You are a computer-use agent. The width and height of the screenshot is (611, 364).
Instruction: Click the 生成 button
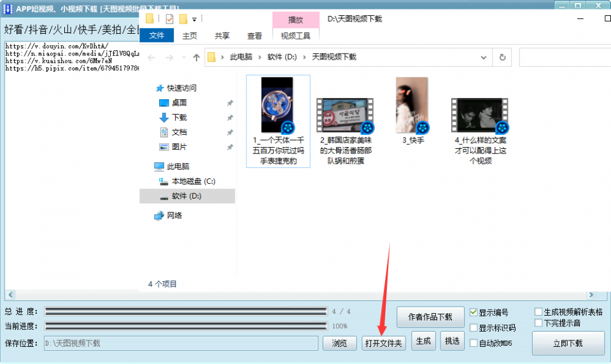tap(424, 341)
